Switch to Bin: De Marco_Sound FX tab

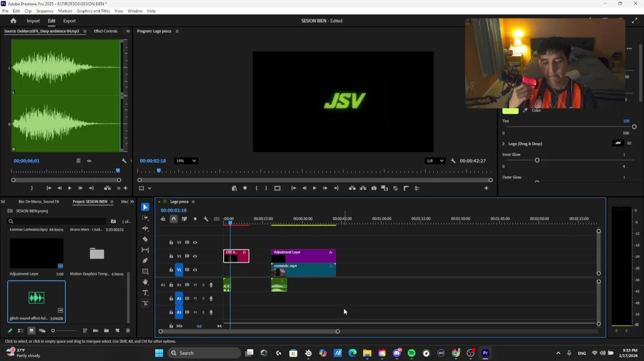pos(39,202)
